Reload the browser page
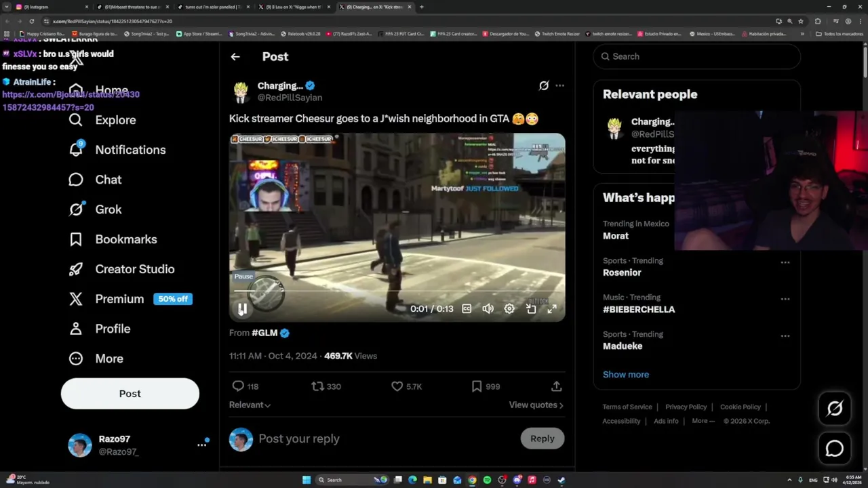 coord(31,21)
